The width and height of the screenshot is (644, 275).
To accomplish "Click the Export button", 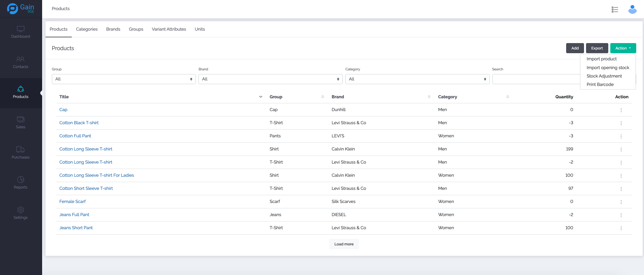I will [596, 48].
